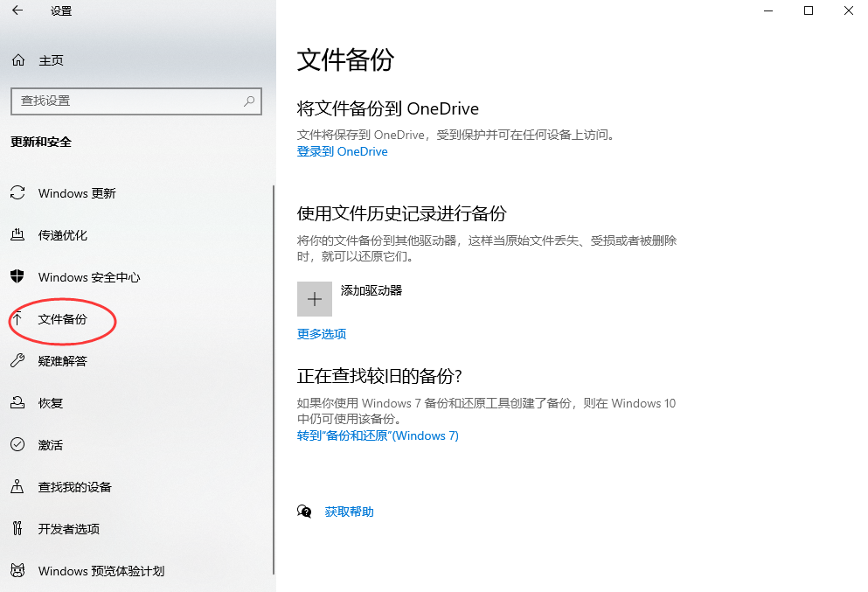This screenshot has width=868, height=592.
Task: Click the home icon beside 主页
Action: coord(17,60)
